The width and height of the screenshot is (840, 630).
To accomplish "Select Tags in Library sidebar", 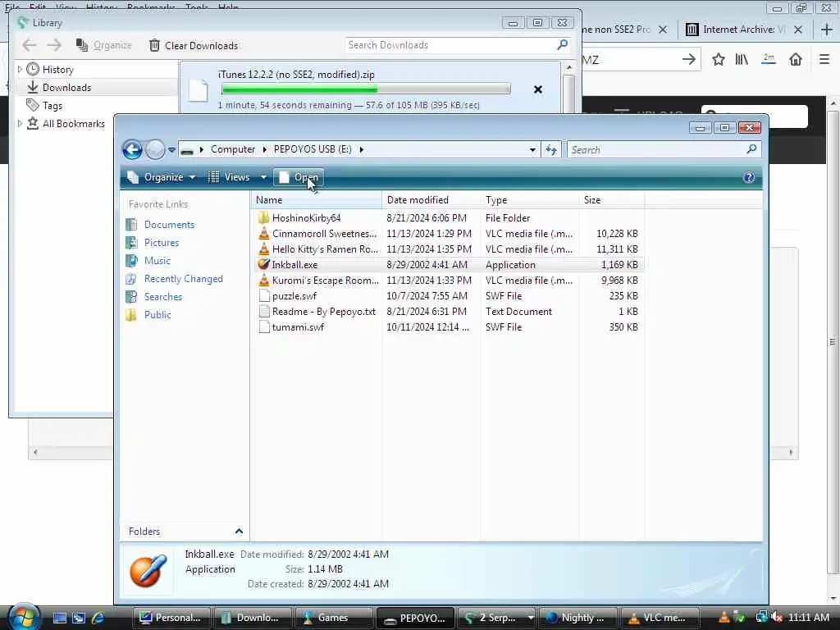I will (52, 106).
